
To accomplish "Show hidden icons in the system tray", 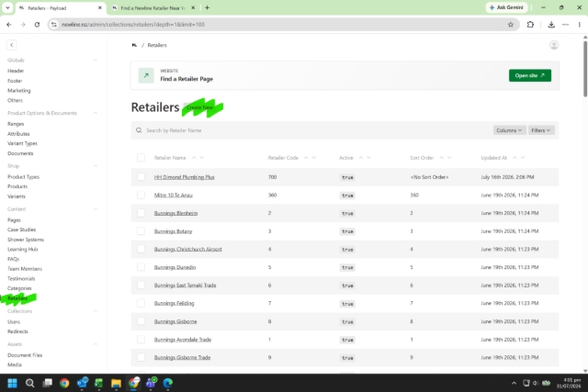I will [514, 383].
